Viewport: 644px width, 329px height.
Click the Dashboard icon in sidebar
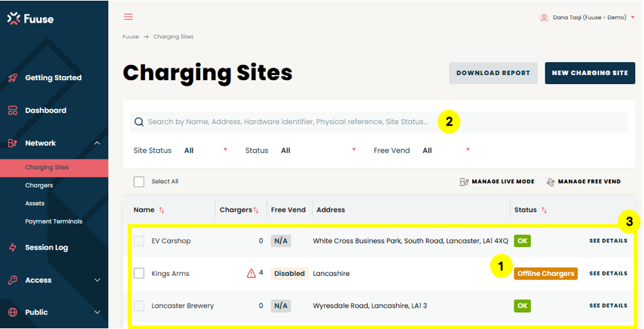(x=12, y=110)
